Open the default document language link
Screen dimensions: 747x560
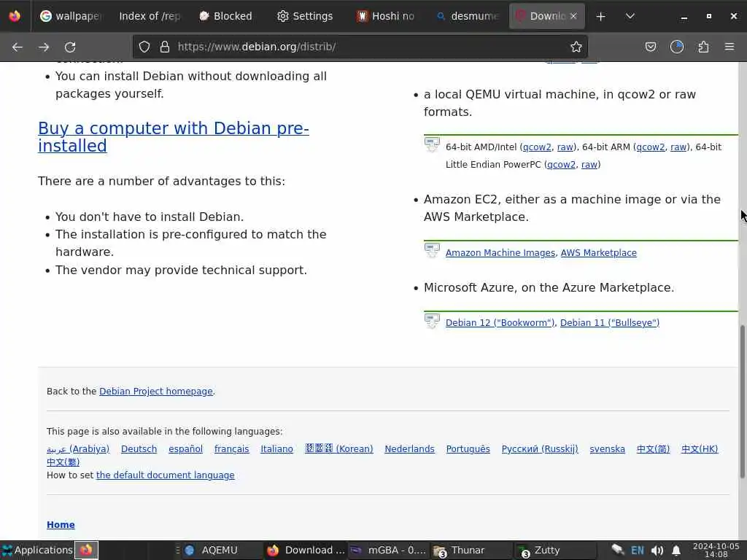point(166,475)
